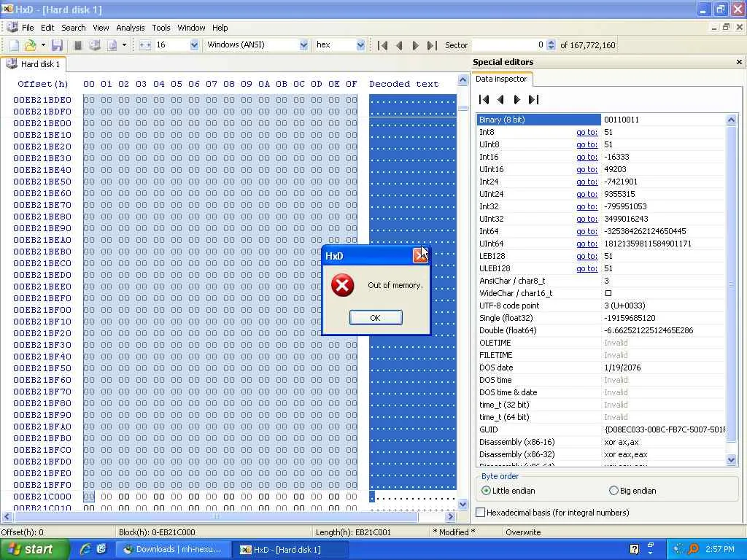Click offset row 00EB21C000
This screenshot has width=747, height=560.
42,497
